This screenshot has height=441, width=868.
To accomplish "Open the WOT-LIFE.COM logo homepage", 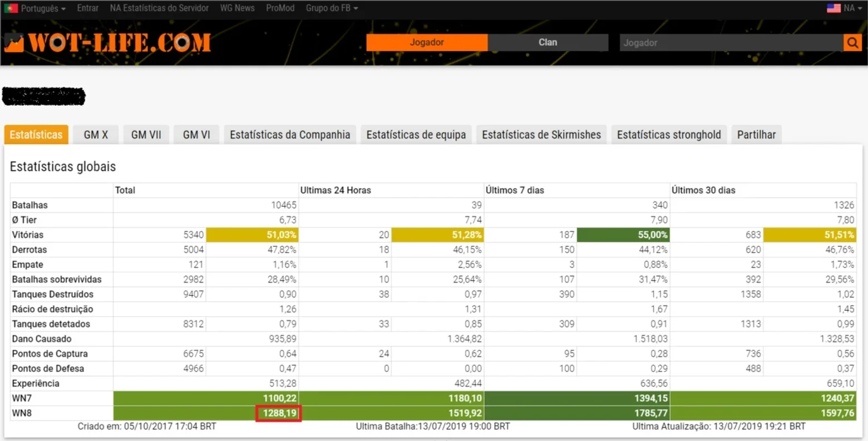I will [x=107, y=43].
